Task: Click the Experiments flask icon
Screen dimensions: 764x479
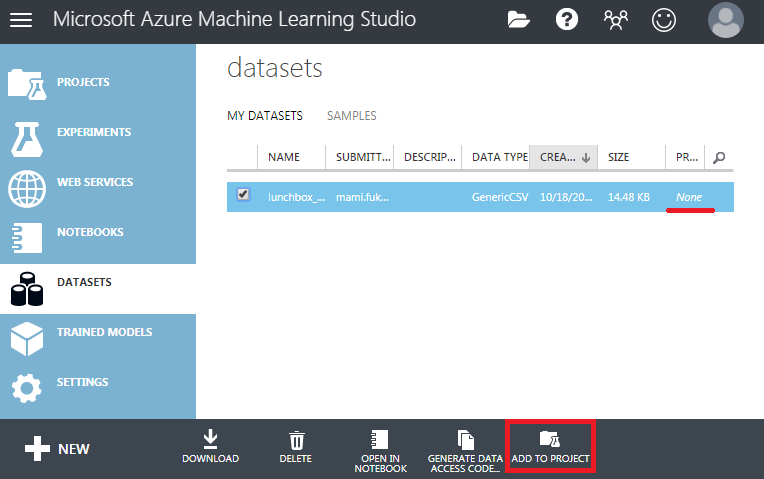Action: coord(27,139)
